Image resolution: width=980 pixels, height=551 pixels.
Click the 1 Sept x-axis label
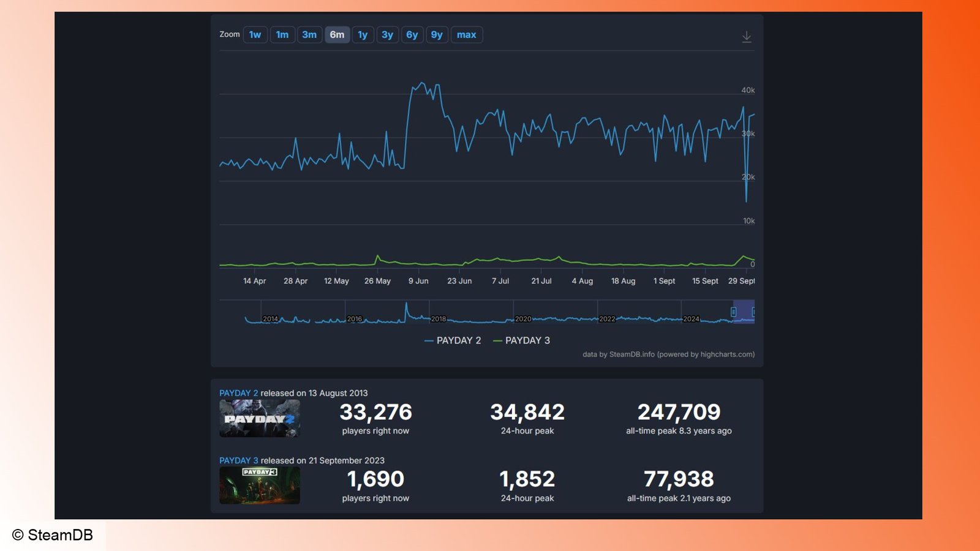pyautogui.click(x=664, y=281)
